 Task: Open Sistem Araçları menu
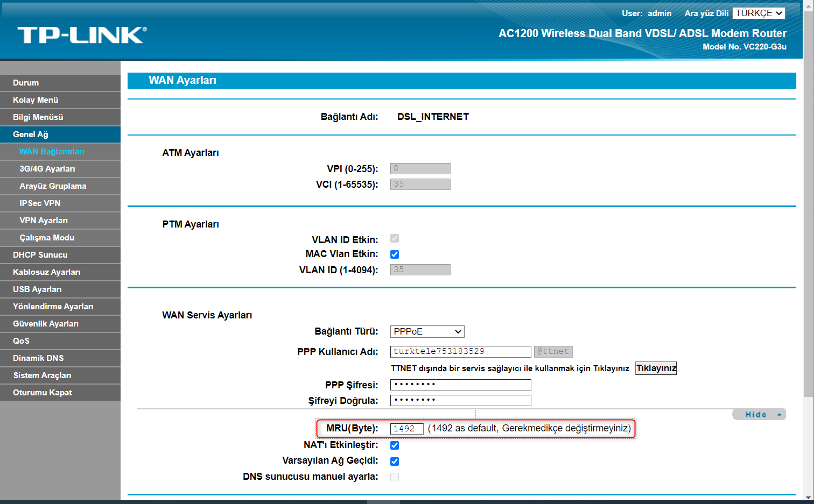click(60, 375)
